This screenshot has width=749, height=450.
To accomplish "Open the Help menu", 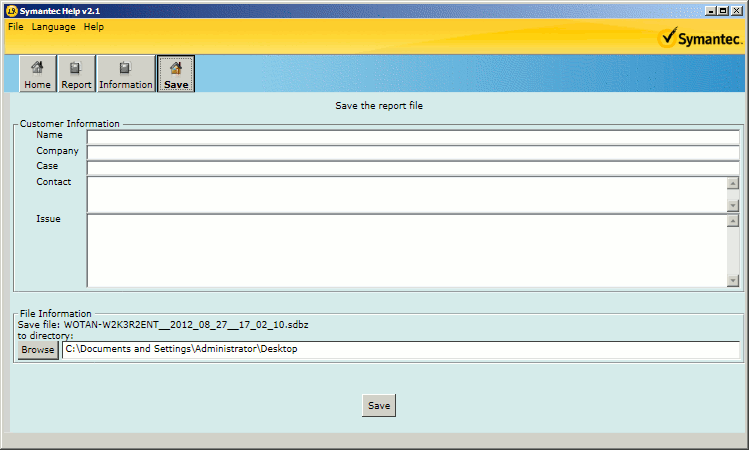I will point(94,27).
